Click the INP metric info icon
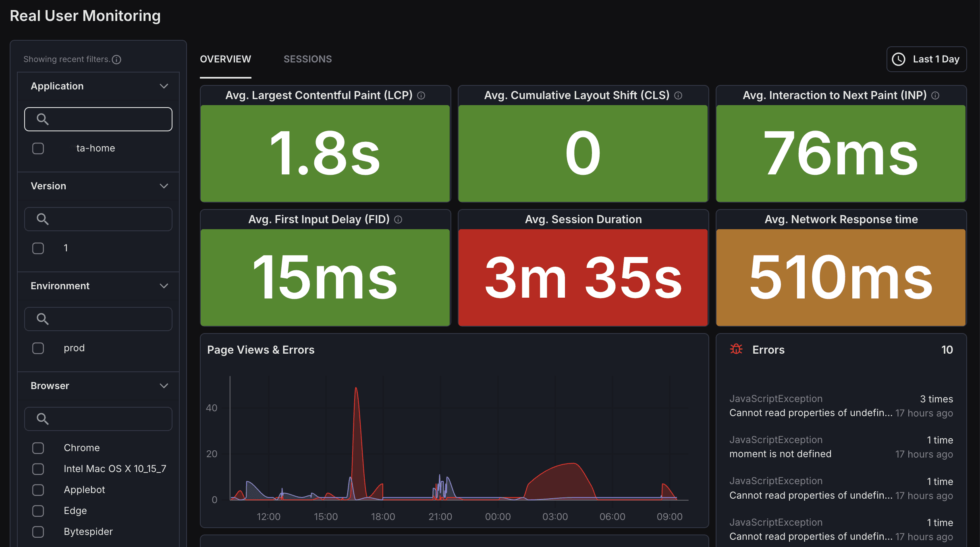The height and width of the screenshot is (547, 980). click(935, 95)
